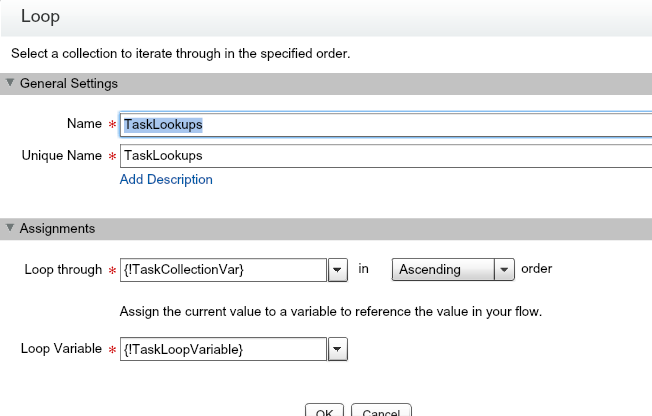Click the Assignments header text
The width and height of the screenshot is (652, 416).
tap(57, 228)
